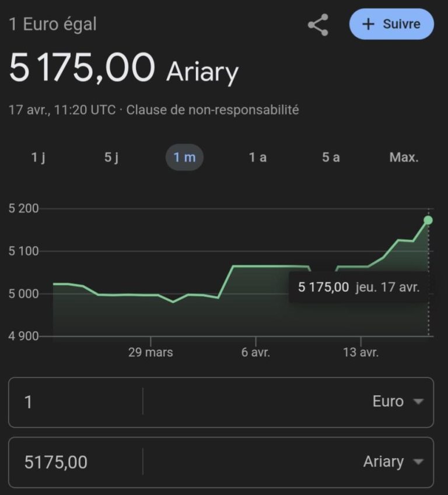Click the green chart endpoint dot
The width and height of the screenshot is (448, 495).
coord(428,220)
